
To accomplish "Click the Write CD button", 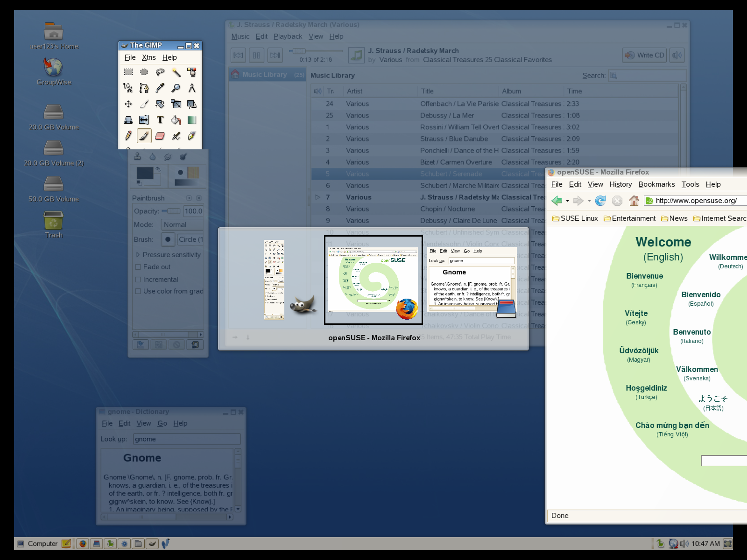I will pyautogui.click(x=644, y=55).
